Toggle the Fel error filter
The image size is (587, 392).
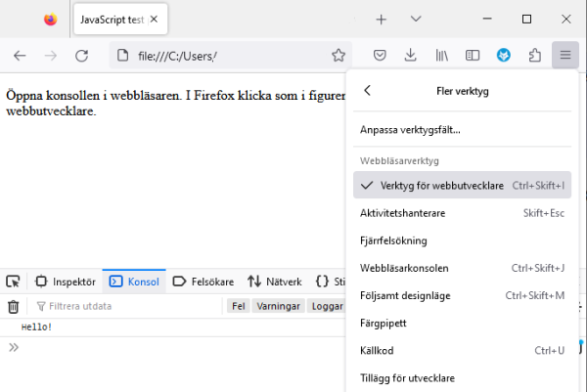[238, 306]
